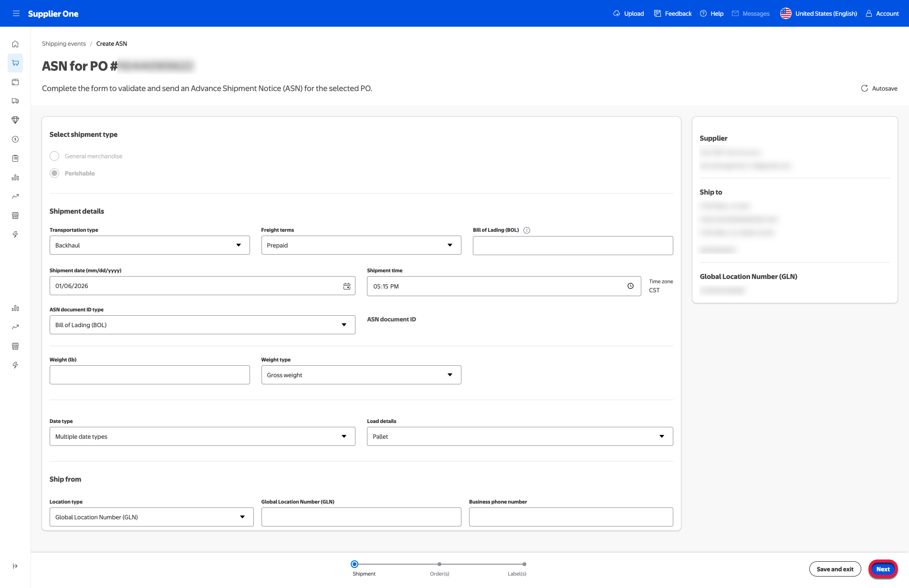Click the Next button
Screen dimensions: 909x588
(x=883, y=569)
